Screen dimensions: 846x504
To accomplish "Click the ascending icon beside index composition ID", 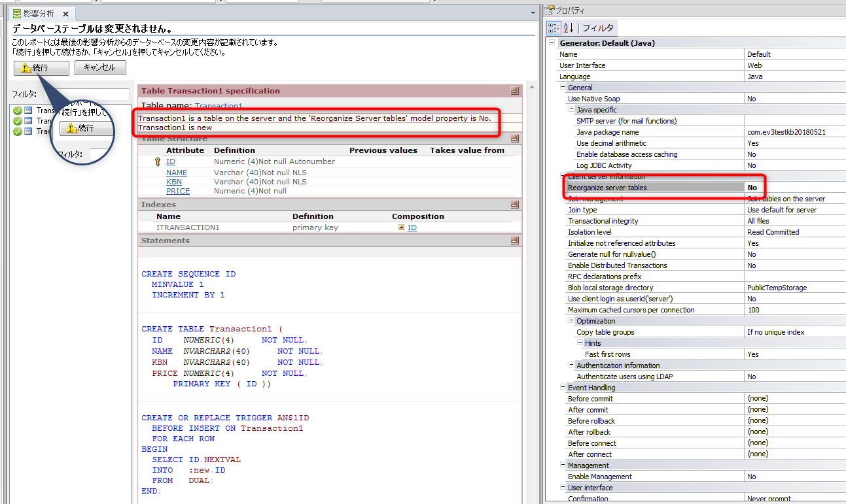I will click(x=401, y=227).
